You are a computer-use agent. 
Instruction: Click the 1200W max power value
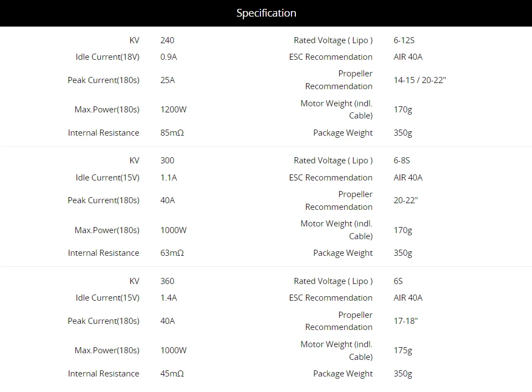173,110
